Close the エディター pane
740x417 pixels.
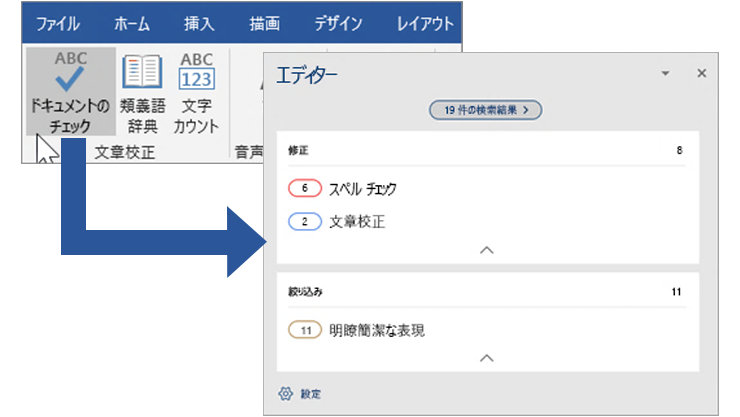702,73
